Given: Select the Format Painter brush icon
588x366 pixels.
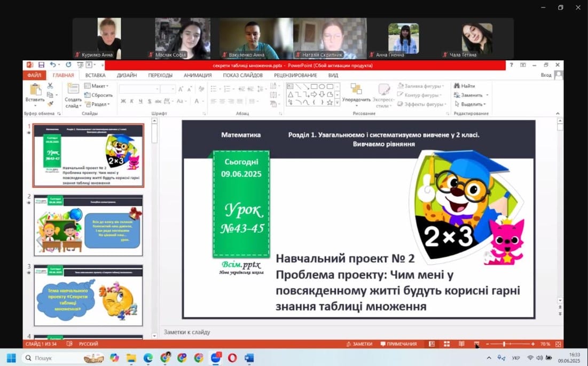Looking at the screenshot, I should point(50,104).
